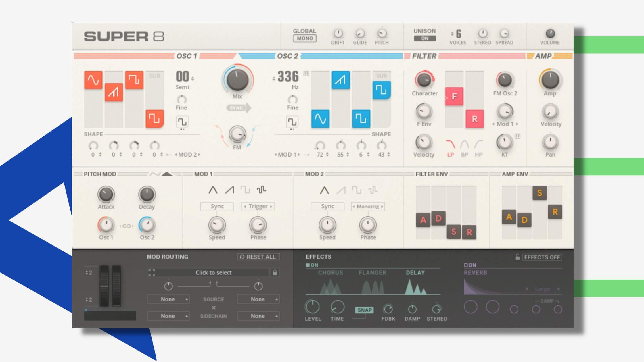Click the blue sine block in OSC 2
This screenshot has height=362, width=644.
click(320, 118)
